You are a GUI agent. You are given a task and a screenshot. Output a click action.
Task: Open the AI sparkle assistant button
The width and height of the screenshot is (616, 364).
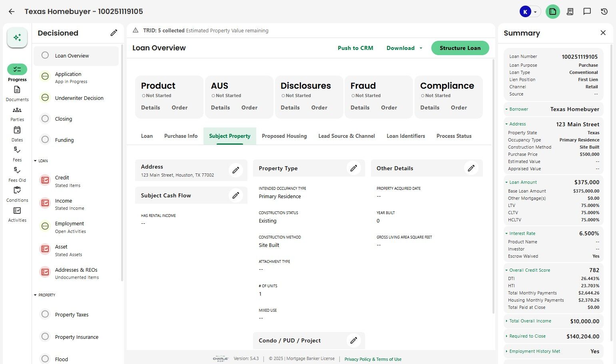coord(17,38)
